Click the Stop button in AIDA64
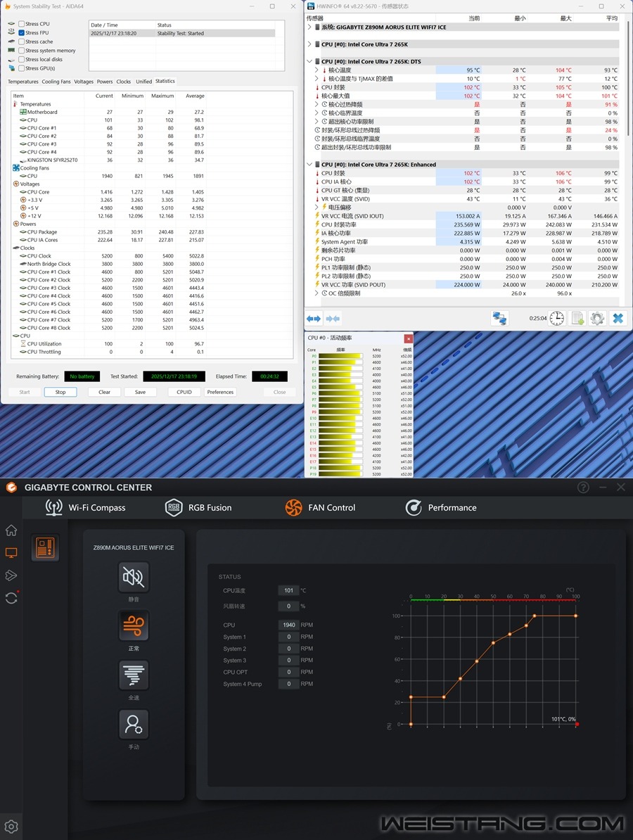The width and height of the screenshot is (633, 840). 60,392
